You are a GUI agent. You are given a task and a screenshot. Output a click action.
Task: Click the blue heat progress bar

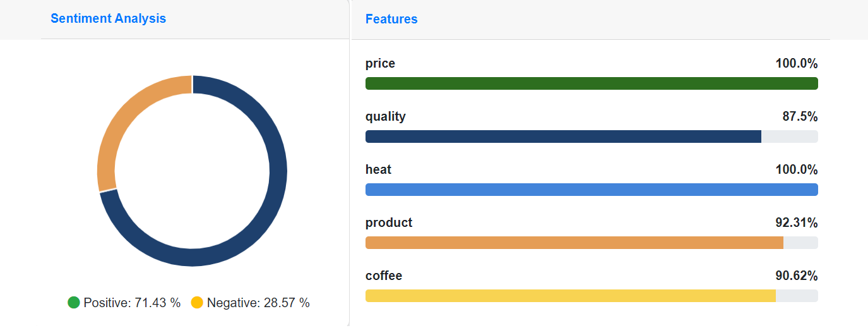[x=592, y=190]
